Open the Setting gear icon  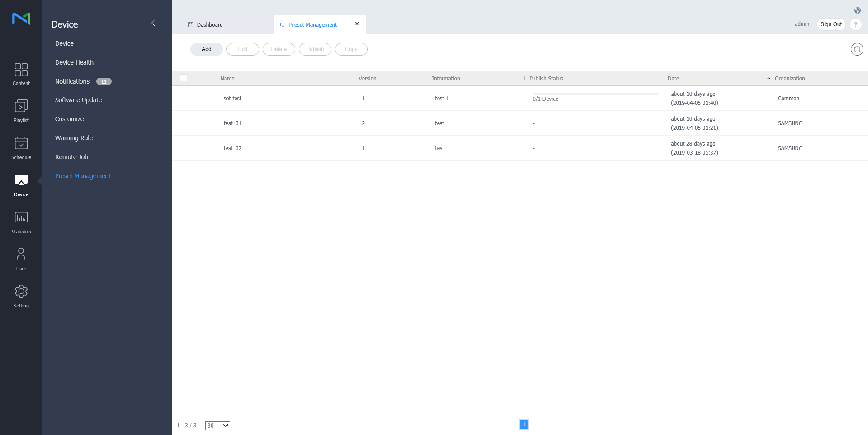click(x=21, y=292)
